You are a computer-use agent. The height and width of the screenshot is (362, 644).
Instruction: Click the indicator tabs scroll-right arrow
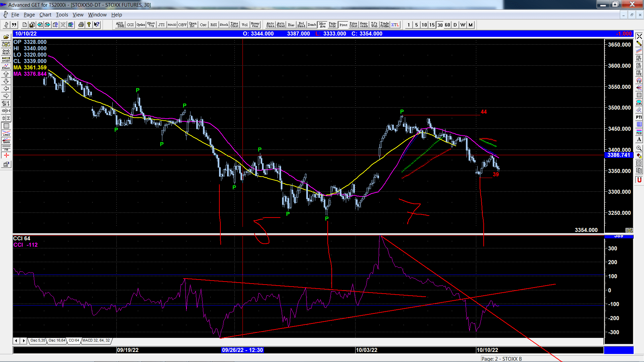[x=23, y=341]
